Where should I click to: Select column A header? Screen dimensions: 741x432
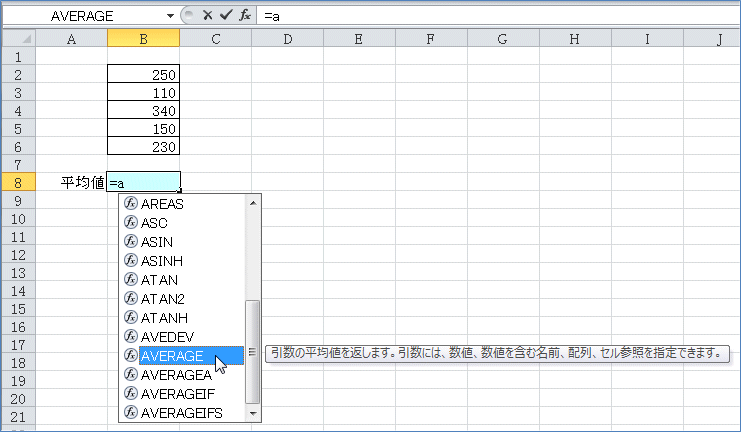71,38
